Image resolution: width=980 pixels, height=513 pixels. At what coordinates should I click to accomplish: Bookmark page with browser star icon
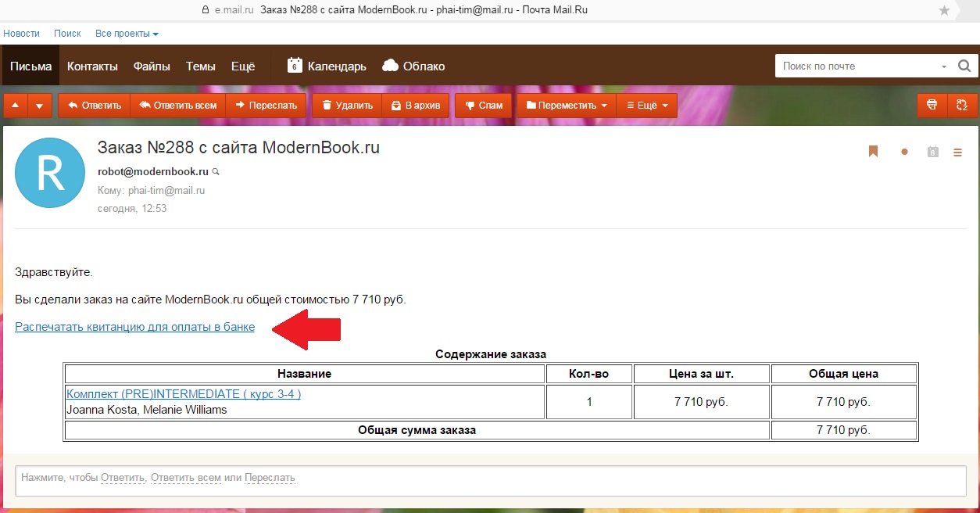pos(944,10)
